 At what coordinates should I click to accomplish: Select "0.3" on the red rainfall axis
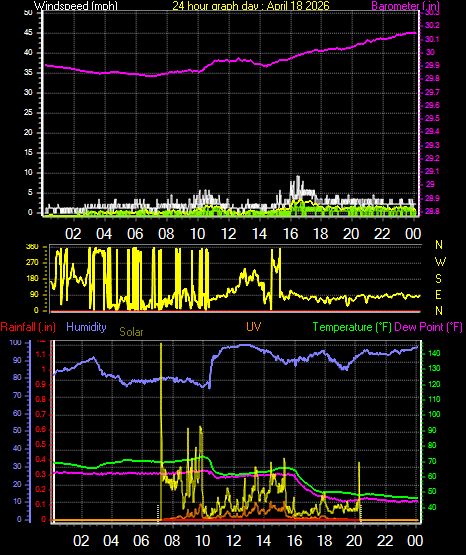pyautogui.click(x=41, y=475)
